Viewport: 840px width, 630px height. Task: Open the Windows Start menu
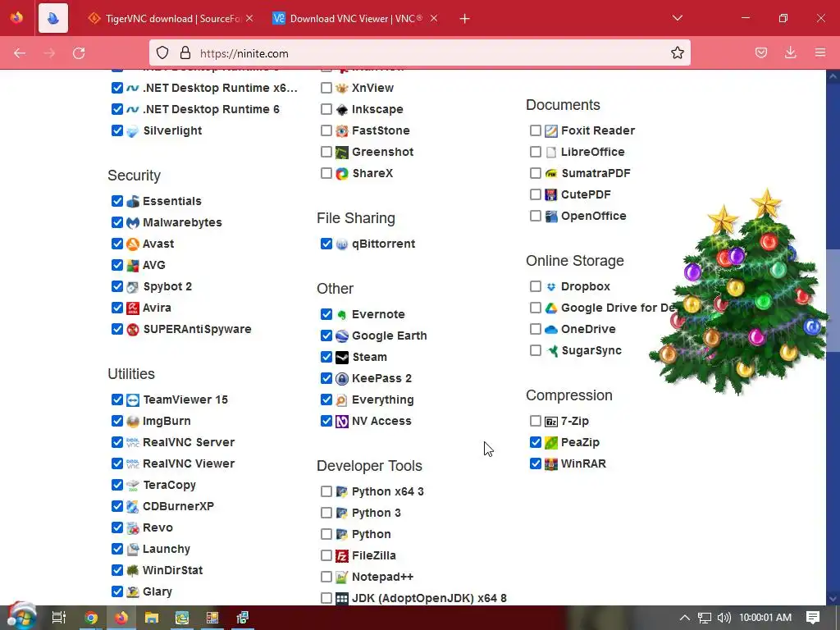pos(21,616)
